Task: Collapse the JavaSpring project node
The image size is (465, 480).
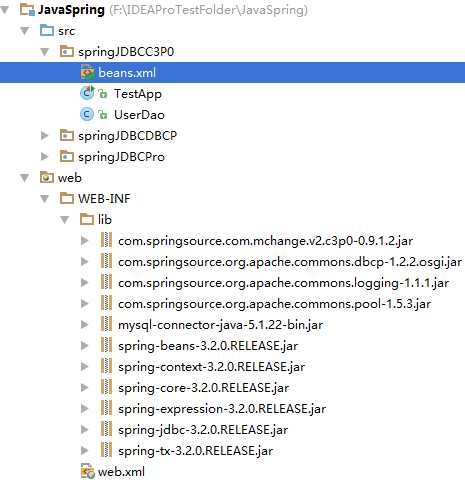Action: point(5,10)
